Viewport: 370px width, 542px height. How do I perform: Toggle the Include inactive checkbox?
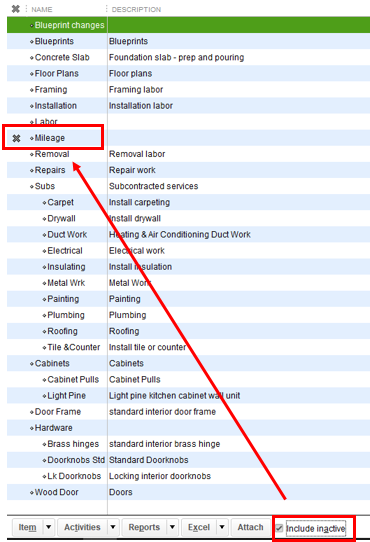tap(279, 528)
